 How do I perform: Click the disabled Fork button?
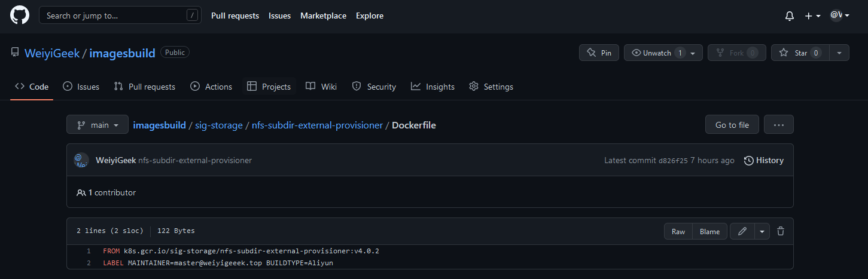click(736, 53)
